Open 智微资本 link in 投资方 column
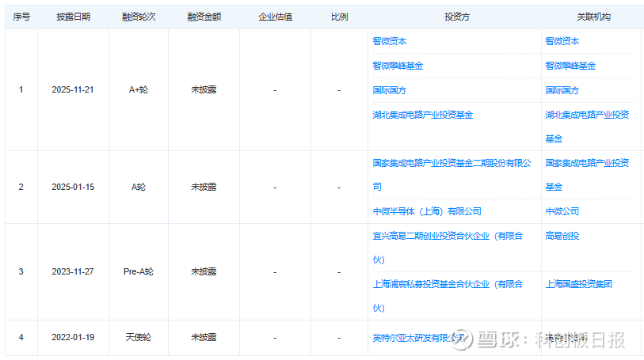644x360 pixels. click(x=390, y=41)
